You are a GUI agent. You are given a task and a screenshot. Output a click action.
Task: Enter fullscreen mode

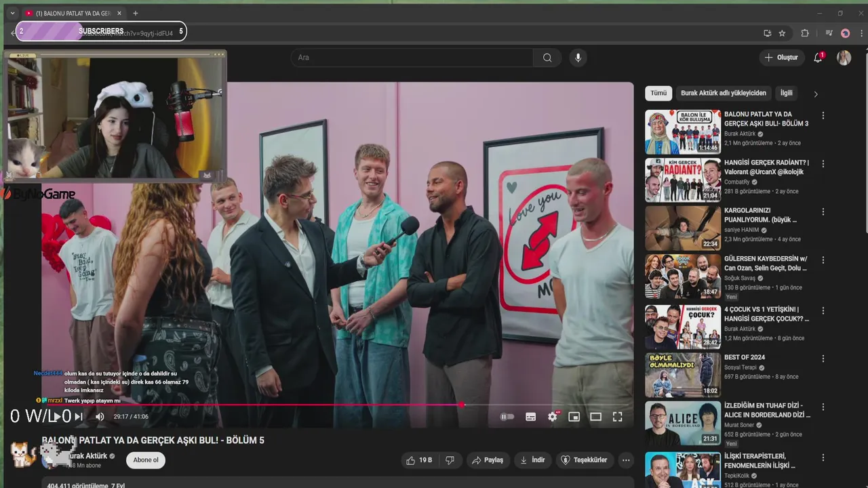617,417
